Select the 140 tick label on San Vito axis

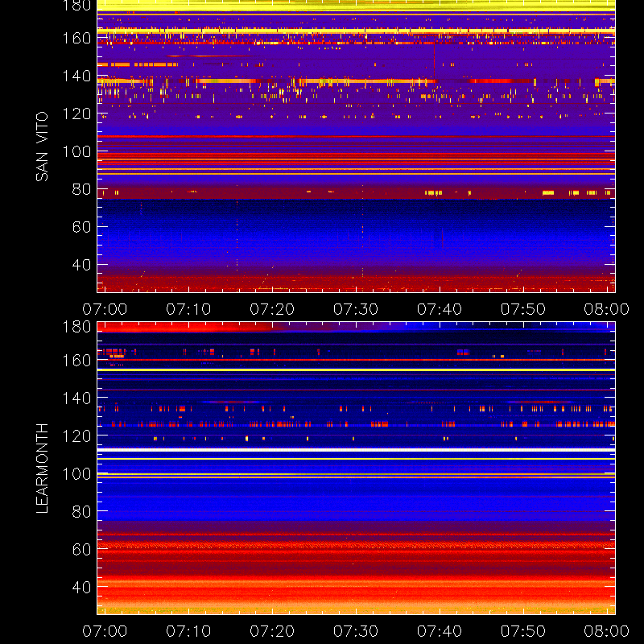coord(76,76)
